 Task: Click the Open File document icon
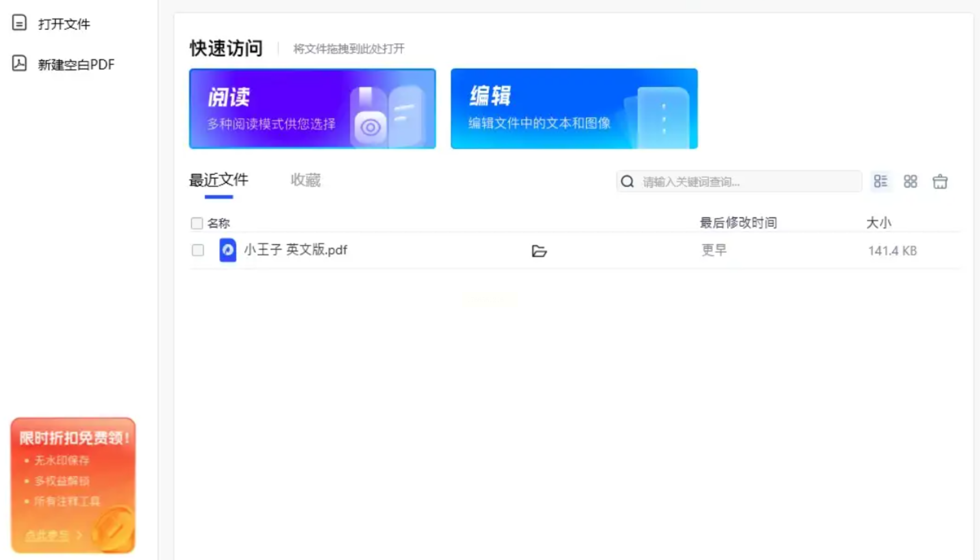pos(19,23)
